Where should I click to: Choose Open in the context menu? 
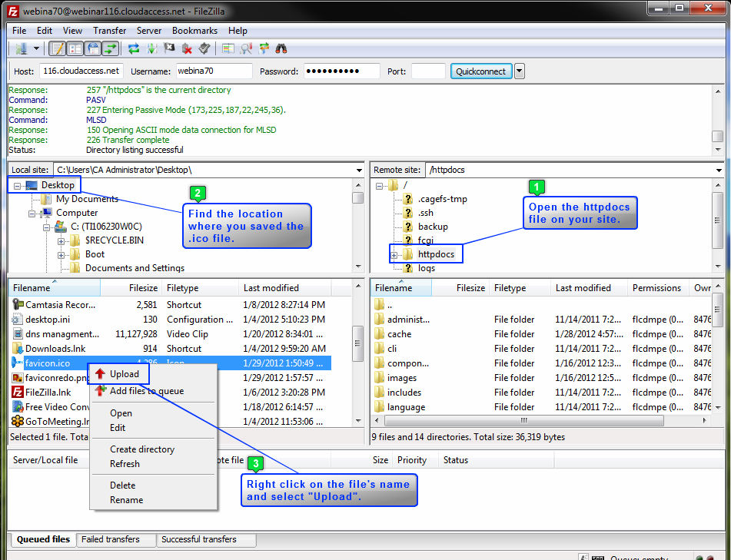[x=121, y=413]
